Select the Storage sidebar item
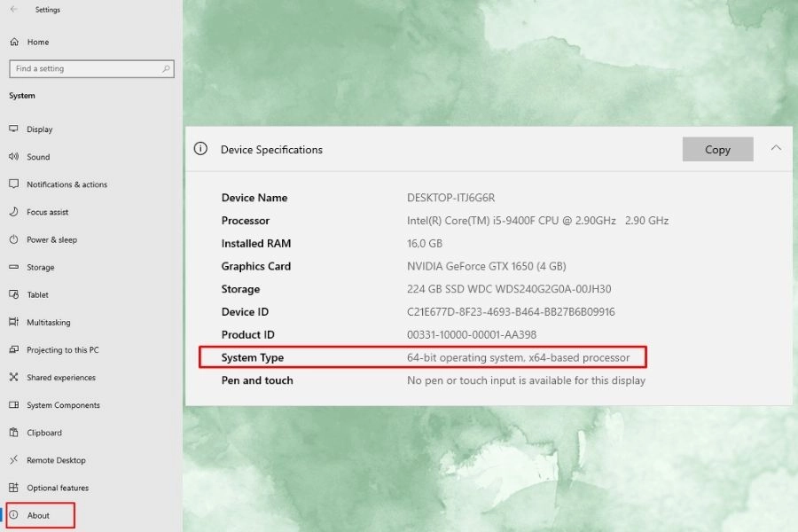The width and height of the screenshot is (798, 532). pyautogui.click(x=40, y=267)
